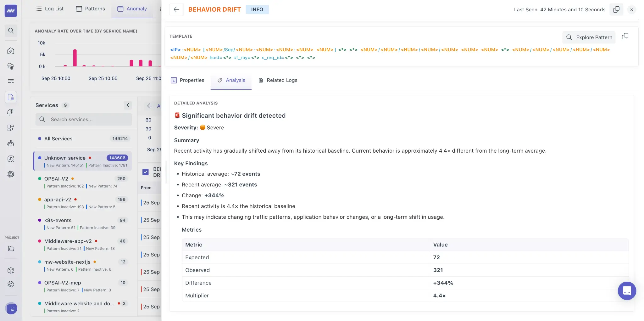Click the Middleware logo icon
Image resolution: width=644 pixels, height=321 pixels.
pyautogui.click(x=11, y=11)
